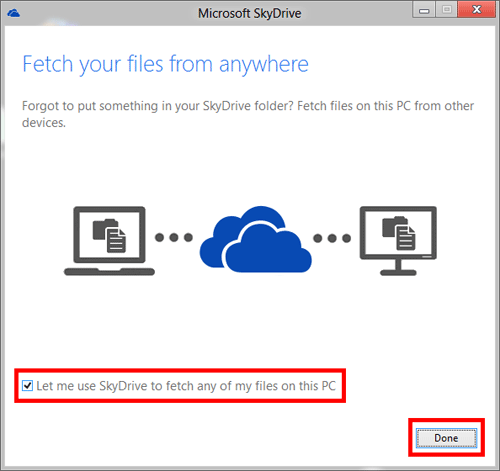Click the desktop monitor illustration icon

coord(398,241)
